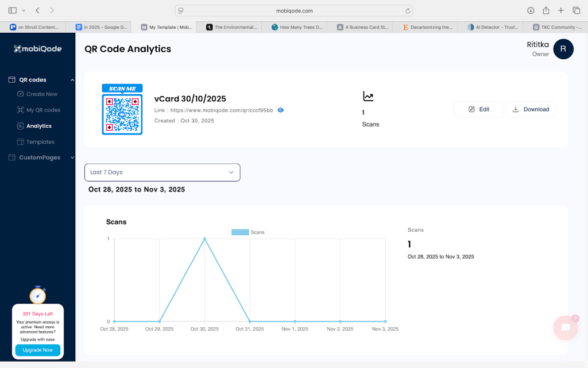Click the eye icon beside QR link
The width and height of the screenshot is (588, 368).
pos(281,110)
